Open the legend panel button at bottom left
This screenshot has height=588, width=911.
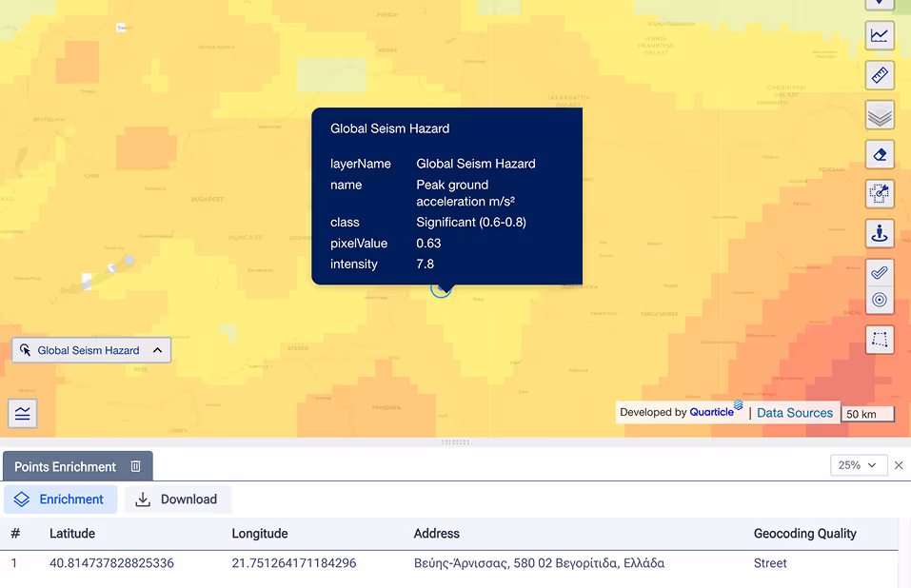23,413
